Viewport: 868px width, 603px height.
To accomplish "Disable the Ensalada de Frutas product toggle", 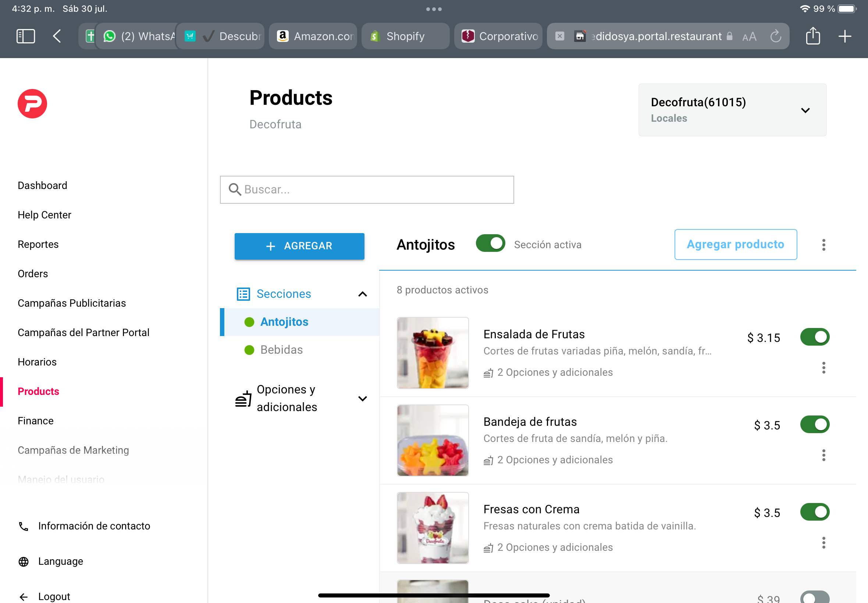I will (x=815, y=337).
